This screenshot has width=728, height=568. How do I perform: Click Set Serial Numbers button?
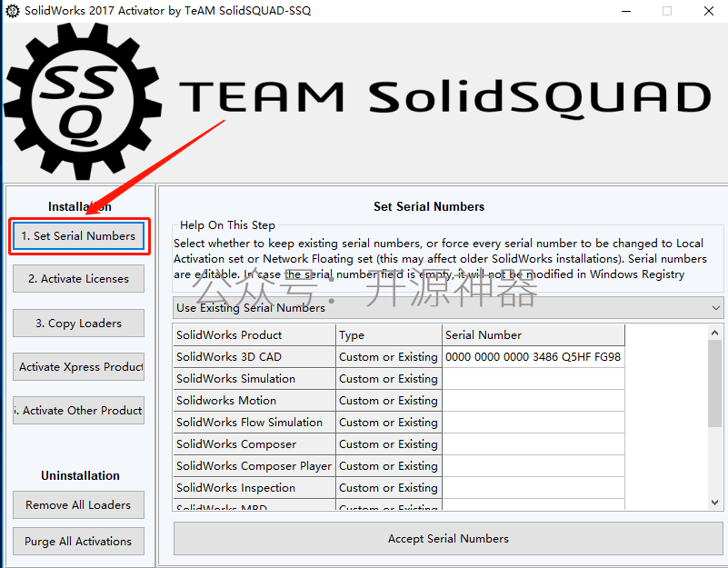pyautogui.click(x=78, y=236)
